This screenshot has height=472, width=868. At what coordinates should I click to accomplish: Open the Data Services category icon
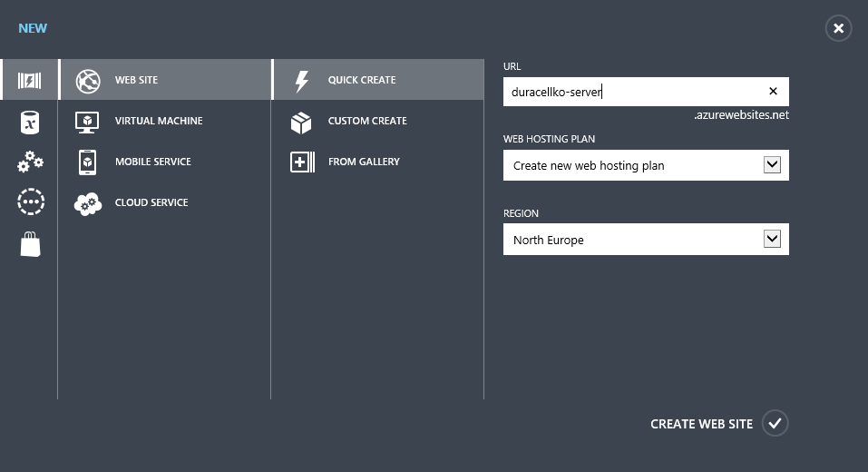coord(30,123)
